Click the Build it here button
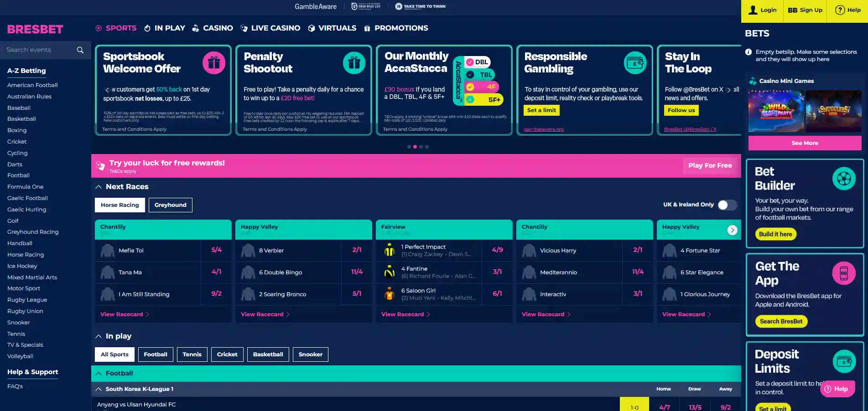 coord(775,234)
